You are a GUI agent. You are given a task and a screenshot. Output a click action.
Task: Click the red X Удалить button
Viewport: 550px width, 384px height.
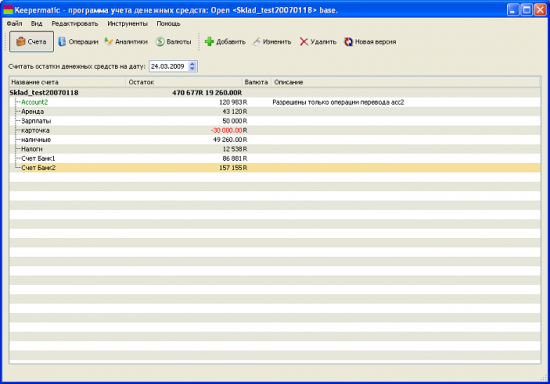click(318, 42)
